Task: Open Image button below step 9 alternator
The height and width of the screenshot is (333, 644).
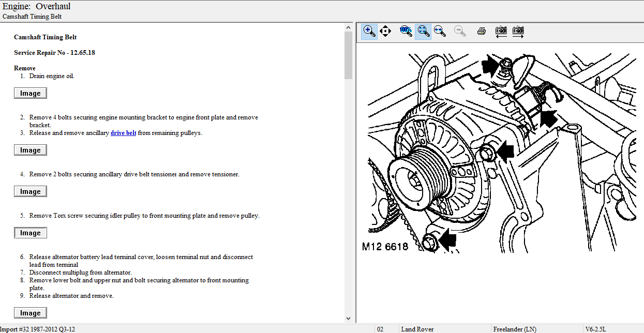Action: click(31, 313)
